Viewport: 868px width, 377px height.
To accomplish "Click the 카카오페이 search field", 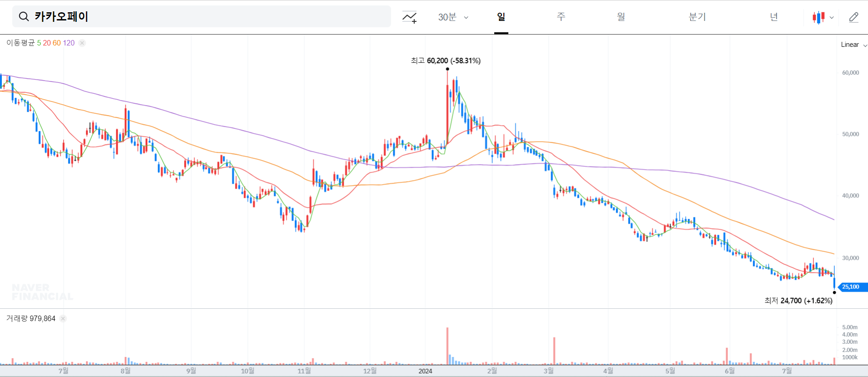I will coord(201,17).
